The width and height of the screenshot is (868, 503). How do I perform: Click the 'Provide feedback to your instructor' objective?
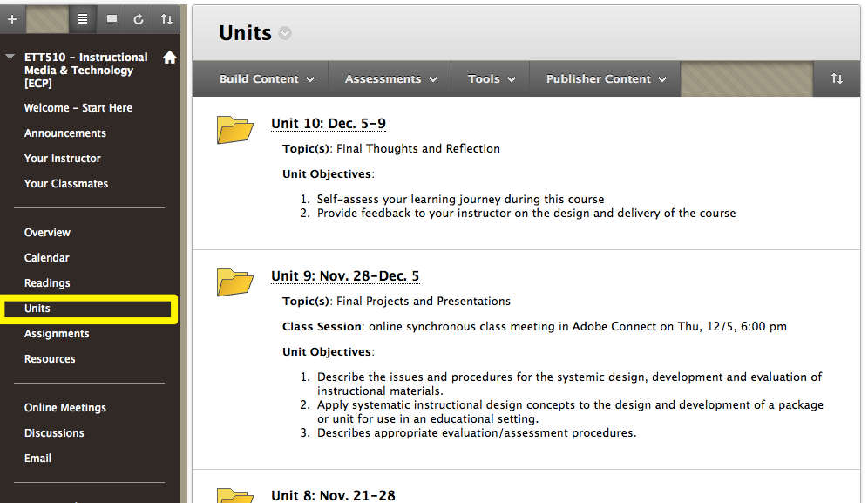(526, 214)
